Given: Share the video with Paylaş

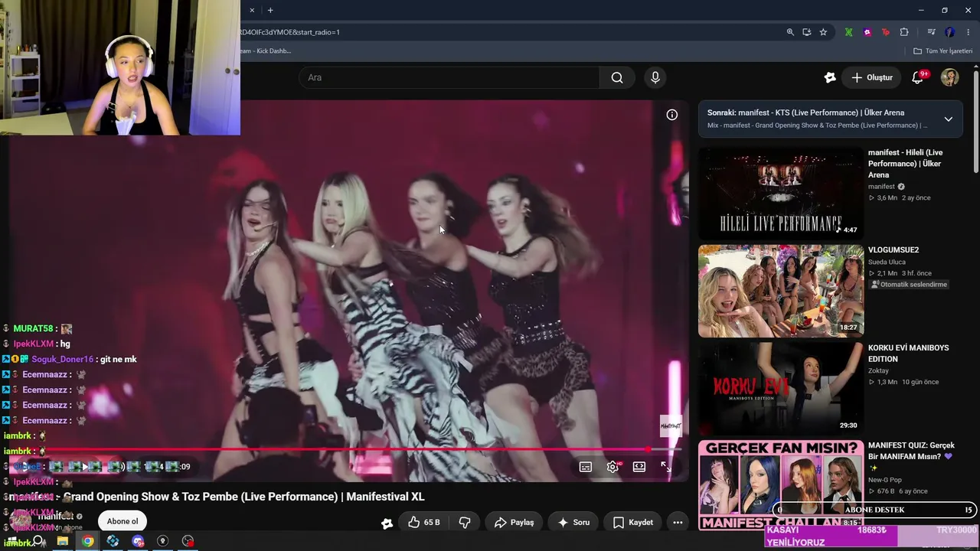Looking at the screenshot, I should click(x=514, y=523).
